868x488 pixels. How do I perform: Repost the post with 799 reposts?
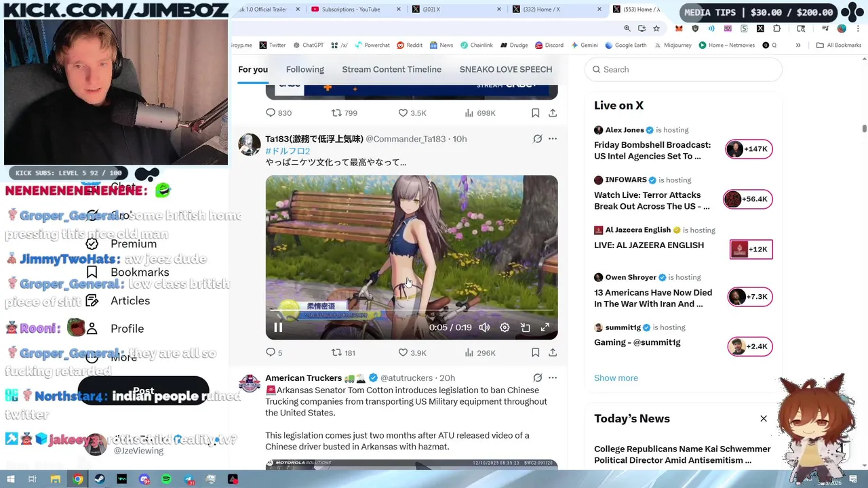(344, 113)
